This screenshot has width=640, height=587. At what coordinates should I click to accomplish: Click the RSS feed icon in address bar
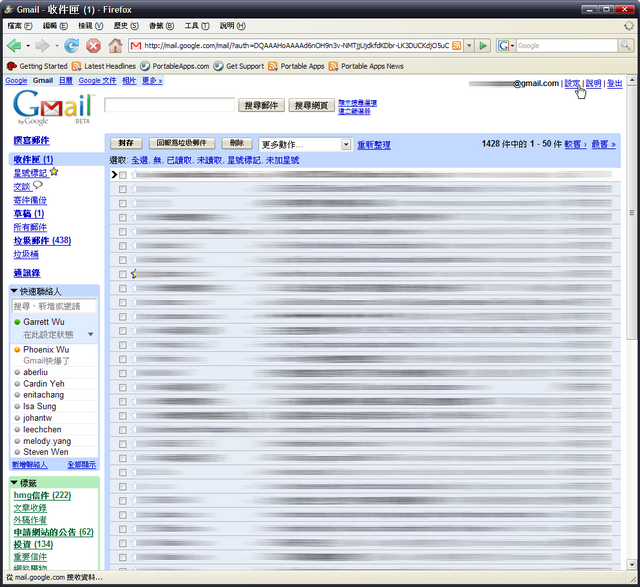pos(457,46)
